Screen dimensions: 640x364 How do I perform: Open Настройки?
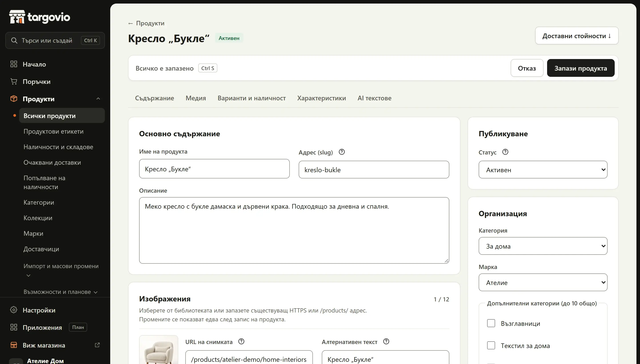(39, 310)
